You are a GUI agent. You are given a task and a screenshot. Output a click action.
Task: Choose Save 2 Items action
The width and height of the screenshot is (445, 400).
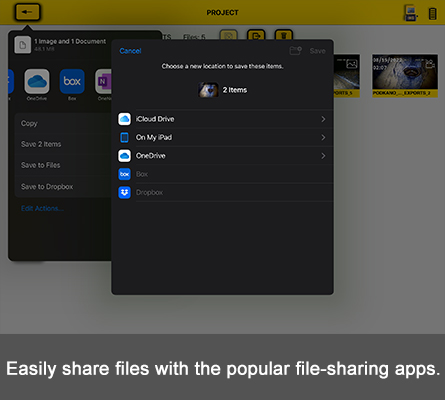point(63,144)
